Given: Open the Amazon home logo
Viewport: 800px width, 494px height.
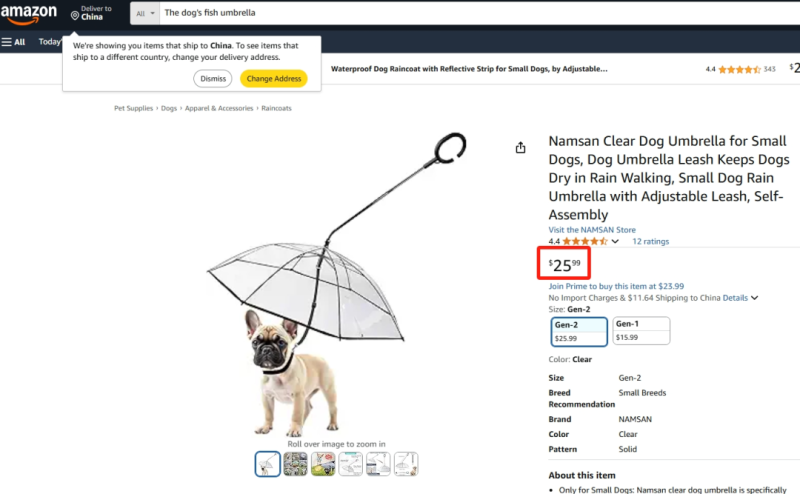Looking at the screenshot, I should coord(29,14).
